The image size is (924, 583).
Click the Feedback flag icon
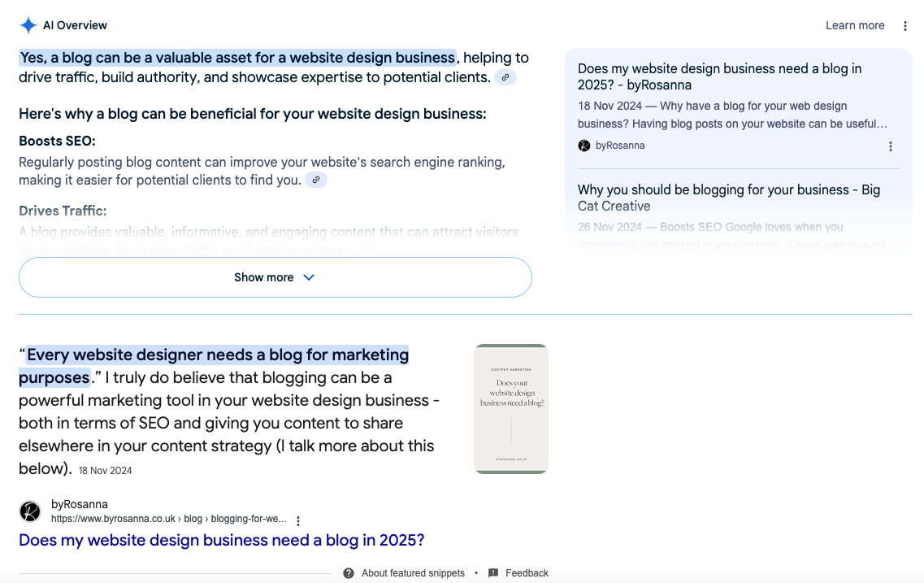(493, 573)
